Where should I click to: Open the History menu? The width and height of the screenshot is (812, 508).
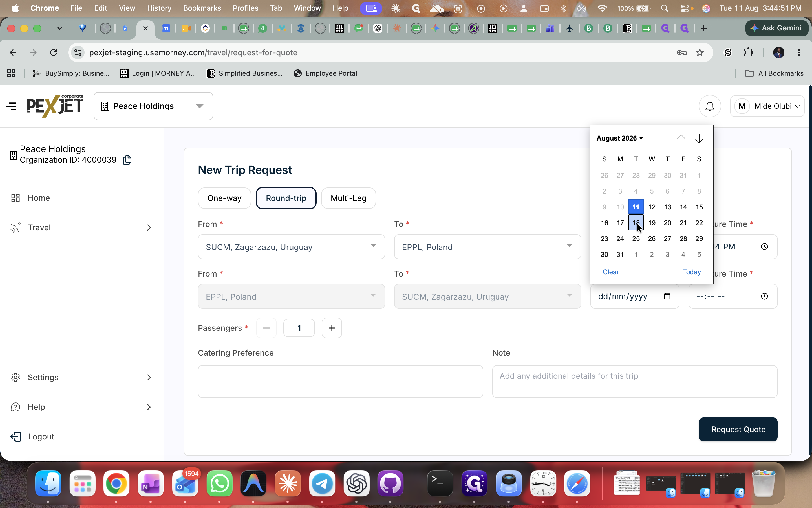pos(159,8)
